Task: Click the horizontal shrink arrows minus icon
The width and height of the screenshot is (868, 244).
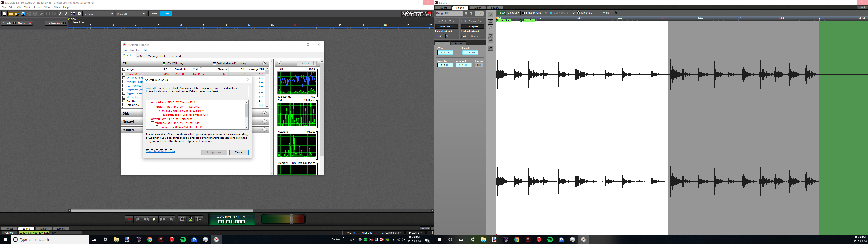Action: tap(491, 41)
